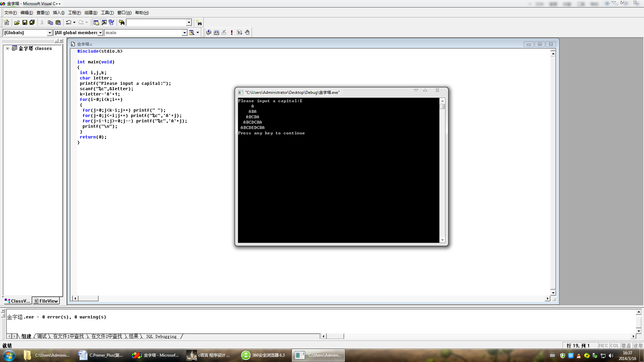Open the 窗口(W) menu

click(x=124, y=13)
